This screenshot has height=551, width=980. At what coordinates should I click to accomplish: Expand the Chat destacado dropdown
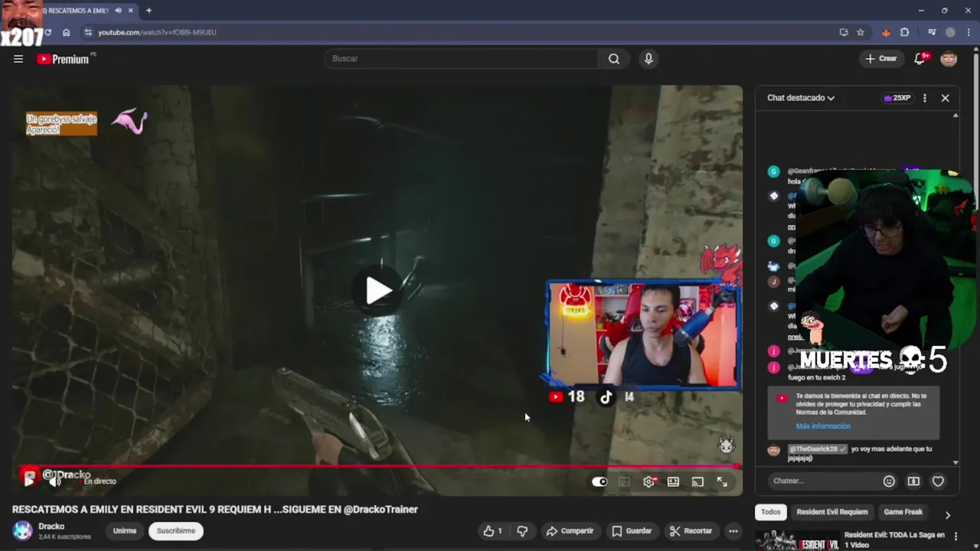(801, 98)
